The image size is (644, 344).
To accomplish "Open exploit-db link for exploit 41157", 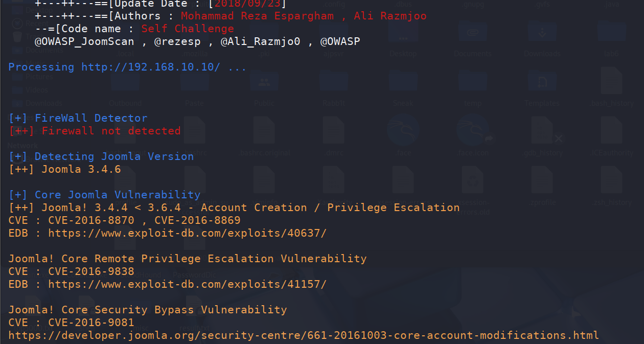I will point(187,284).
